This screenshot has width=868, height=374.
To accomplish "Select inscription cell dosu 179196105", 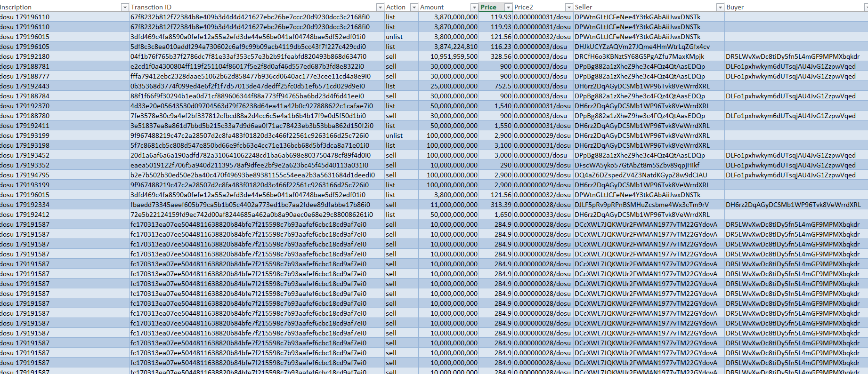I will [x=65, y=47].
